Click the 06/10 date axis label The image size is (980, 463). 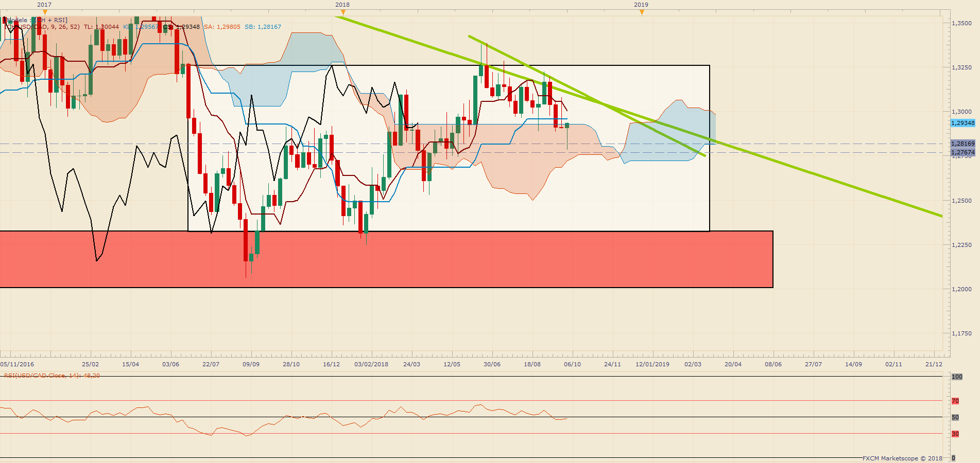pyautogui.click(x=573, y=364)
